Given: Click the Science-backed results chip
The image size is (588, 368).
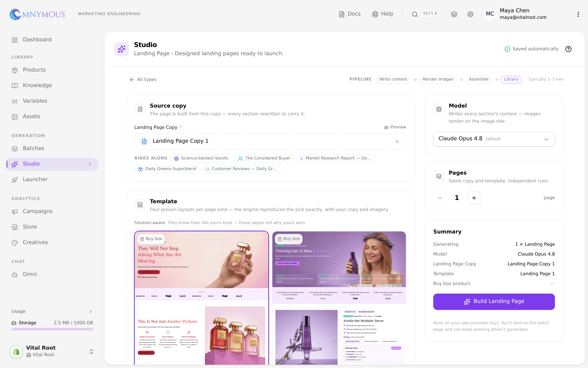Looking at the screenshot, I should pyautogui.click(x=201, y=158).
